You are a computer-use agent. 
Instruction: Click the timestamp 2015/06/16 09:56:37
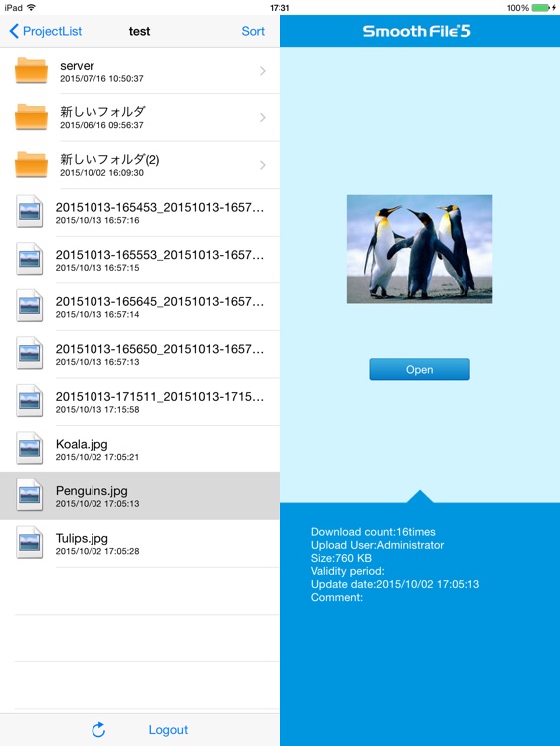(101, 125)
